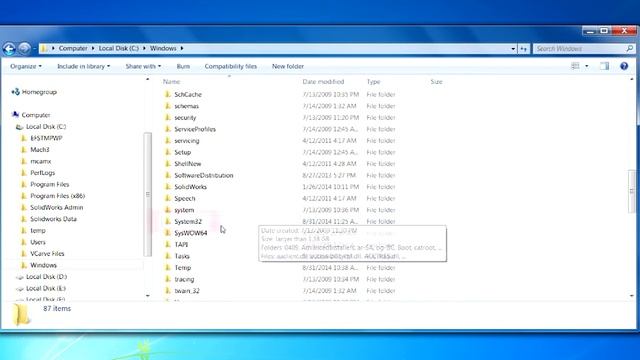The height and width of the screenshot is (360, 640).
Task: Click the Back navigation arrow
Action: (x=9, y=49)
